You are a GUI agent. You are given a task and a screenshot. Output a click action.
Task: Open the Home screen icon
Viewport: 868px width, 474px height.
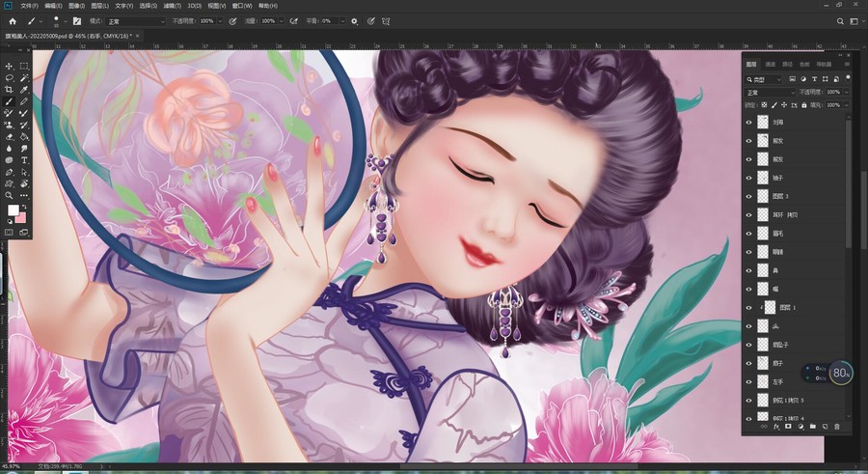pos(13,21)
